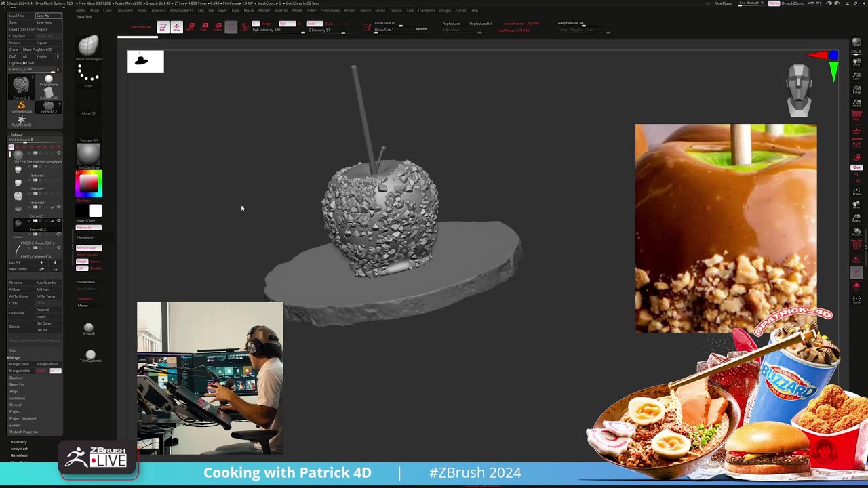868x488 pixels.
Task: Collapse the Merge section
Action: [x=14, y=357]
